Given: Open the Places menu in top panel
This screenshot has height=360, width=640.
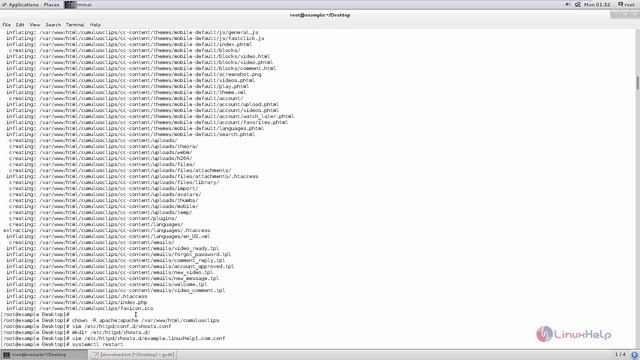Looking at the screenshot, I should [51, 5].
